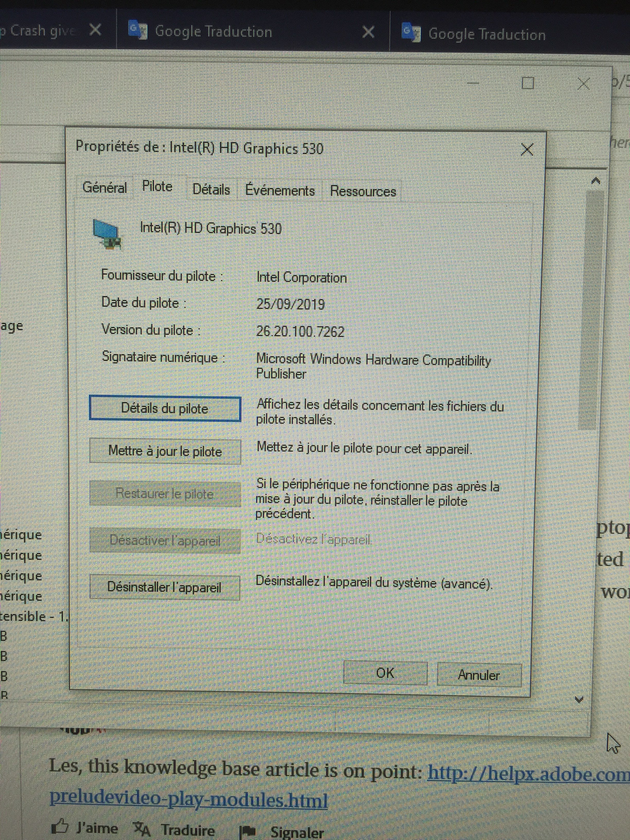
Task: Click Désinstaller l'appareil button
Action: click(x=164, y=587)
